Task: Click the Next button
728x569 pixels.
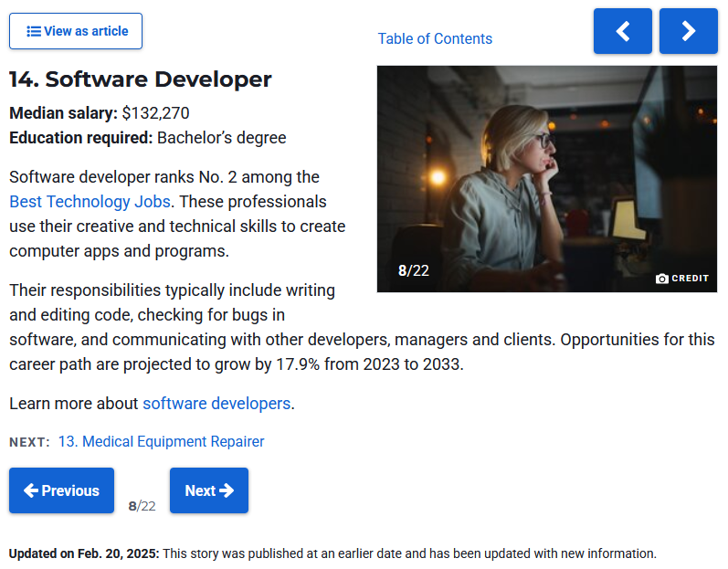Action: coord(209,490)
